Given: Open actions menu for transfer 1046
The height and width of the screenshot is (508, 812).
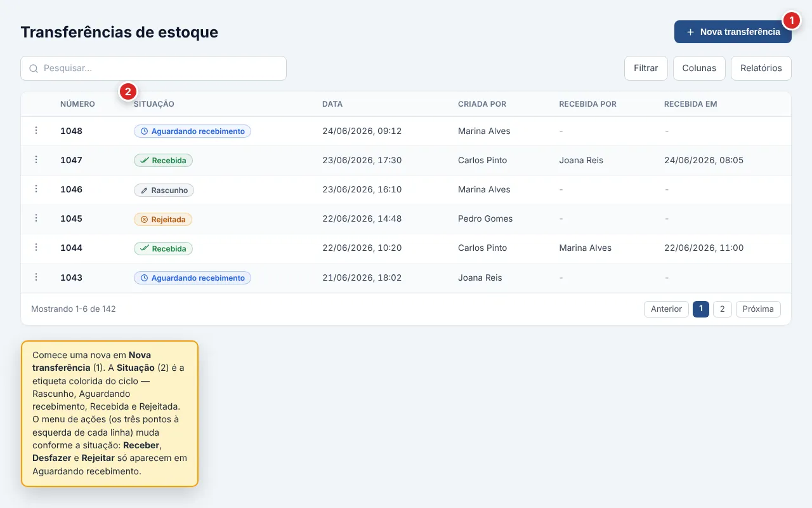Looking at the screenshot, I should click(x=36, y=189).
